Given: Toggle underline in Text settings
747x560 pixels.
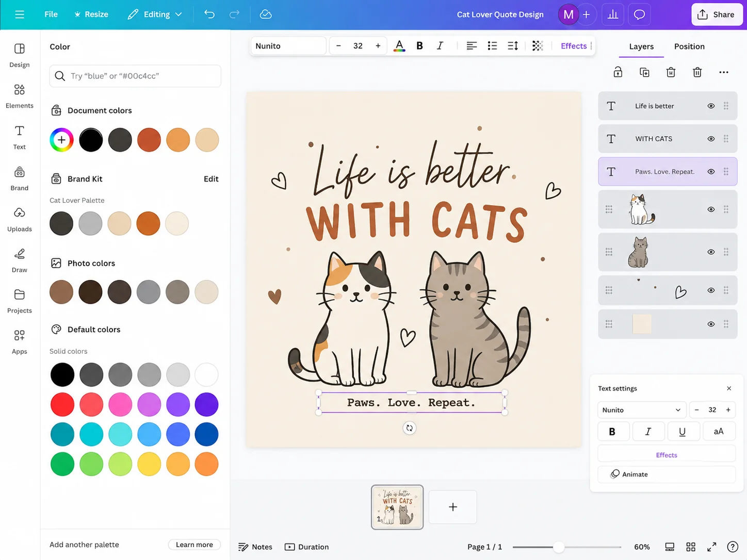Looking at the screenshot, I should coord(683,432).
